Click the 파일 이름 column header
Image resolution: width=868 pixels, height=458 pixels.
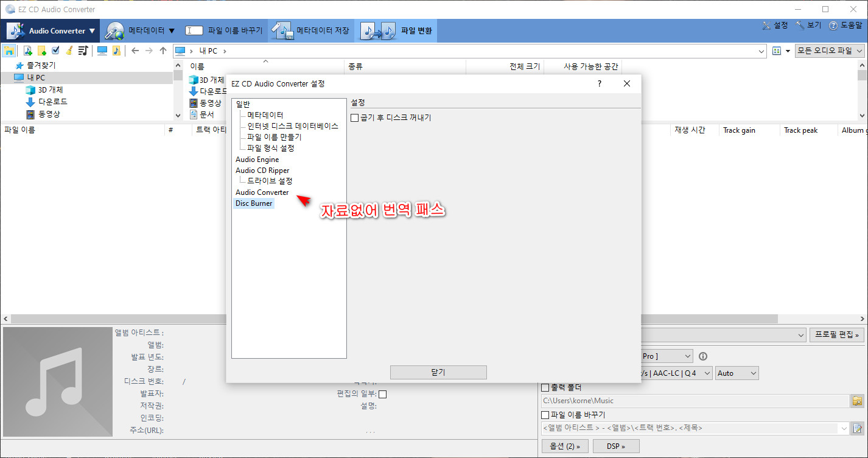(83, 130)
